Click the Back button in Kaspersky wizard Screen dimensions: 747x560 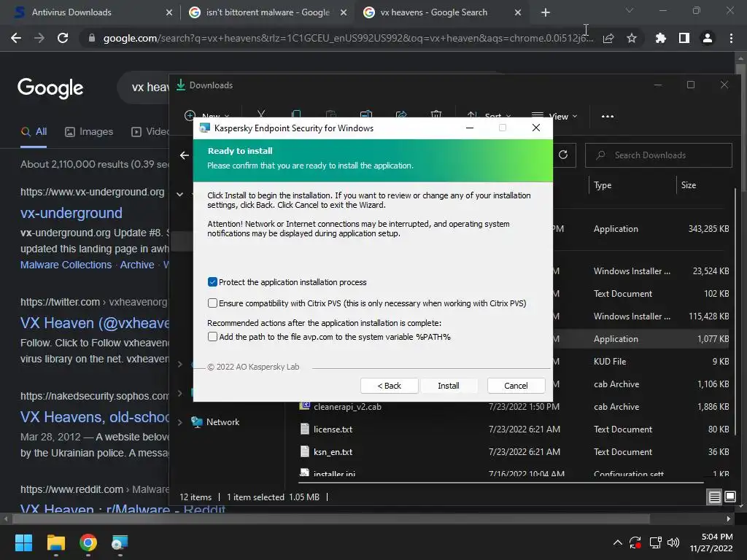[x=390, y=386]
